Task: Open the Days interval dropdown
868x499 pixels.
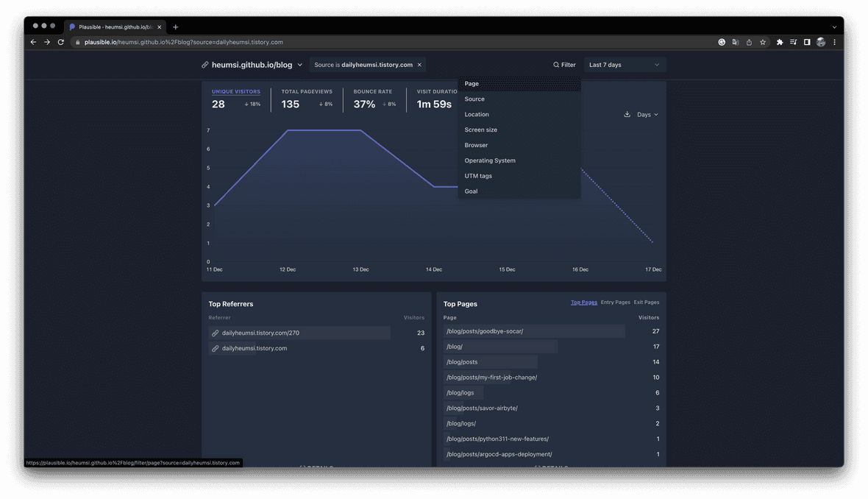Action: point(647,115)
